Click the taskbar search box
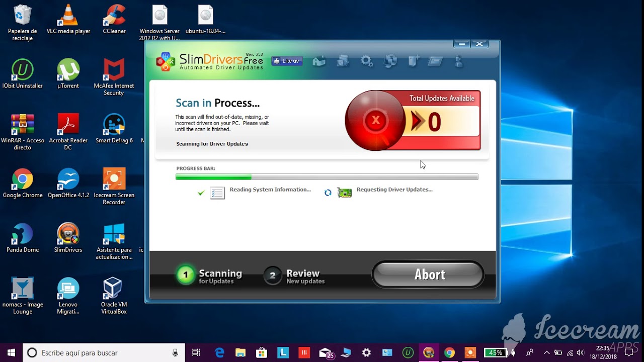The width and height of the screenshot is (644, 362). 104,352
